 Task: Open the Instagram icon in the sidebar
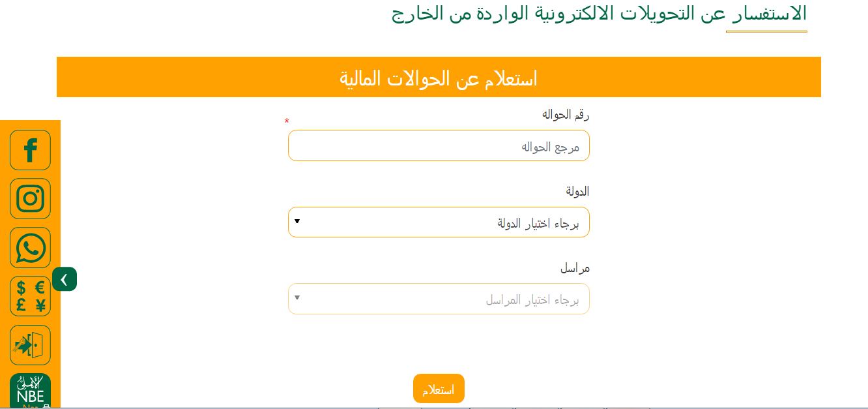tap(30, 198)
